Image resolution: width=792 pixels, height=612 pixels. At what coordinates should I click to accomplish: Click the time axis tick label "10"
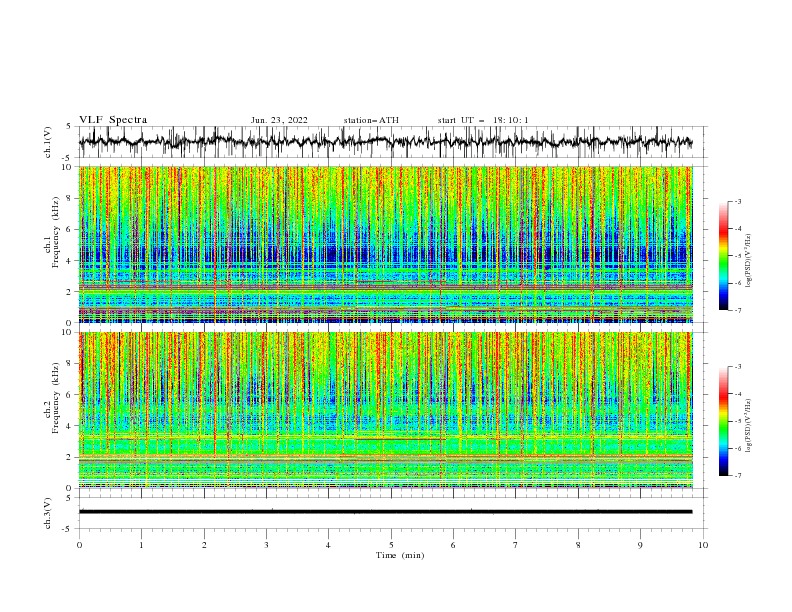(x=703, y=545)
